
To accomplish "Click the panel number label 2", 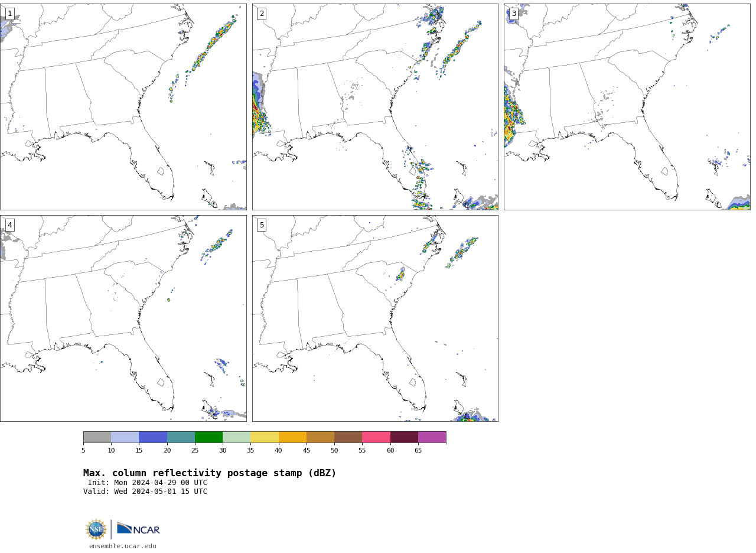I will tap(262, 14).
